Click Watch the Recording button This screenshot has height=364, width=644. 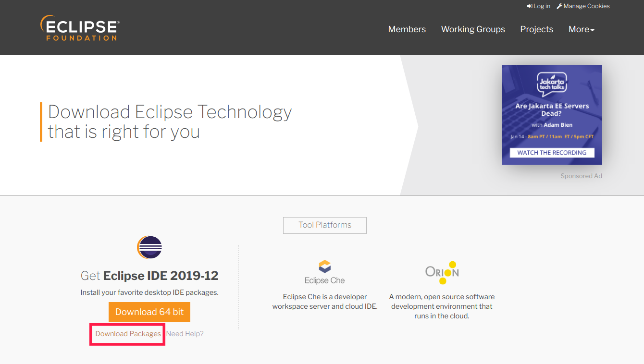coord(552,153)
